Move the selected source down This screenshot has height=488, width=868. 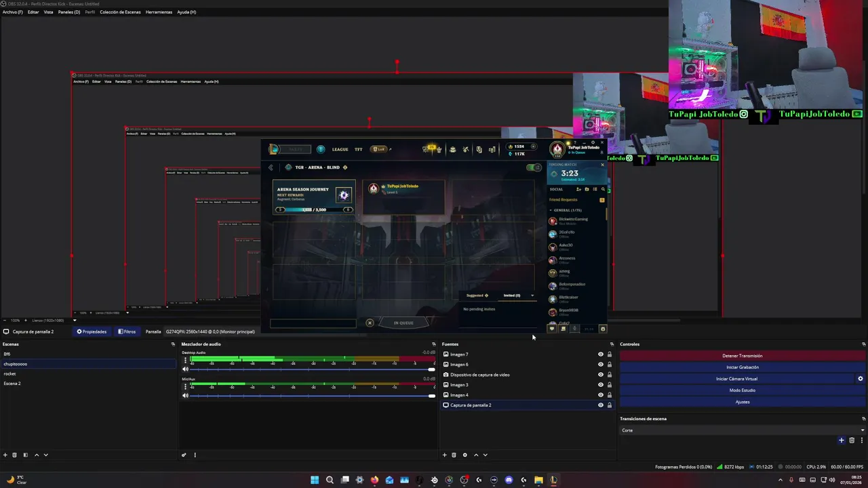485,455
